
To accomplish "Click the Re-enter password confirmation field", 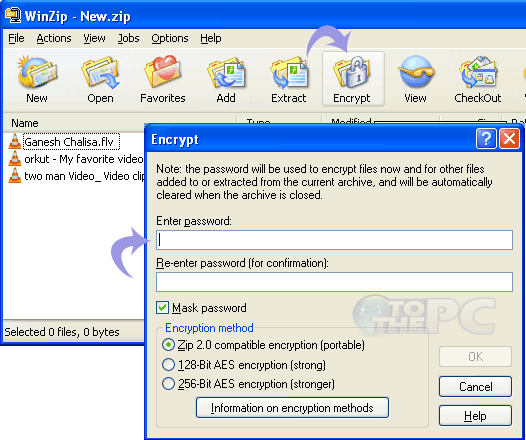I will [x=334, y=282].
